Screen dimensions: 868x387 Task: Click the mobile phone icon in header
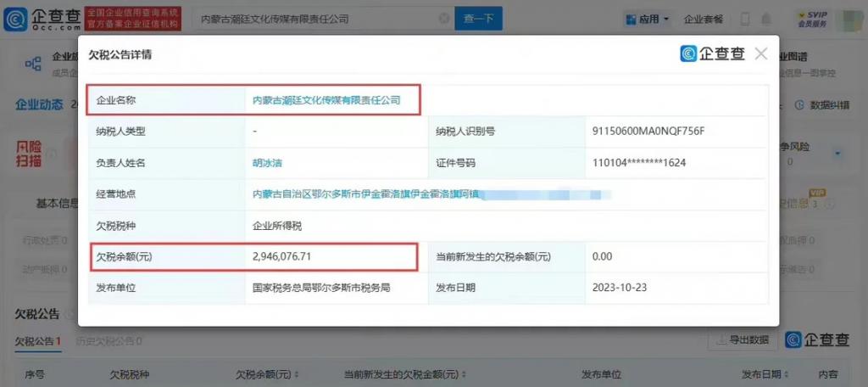click(745, 19)
